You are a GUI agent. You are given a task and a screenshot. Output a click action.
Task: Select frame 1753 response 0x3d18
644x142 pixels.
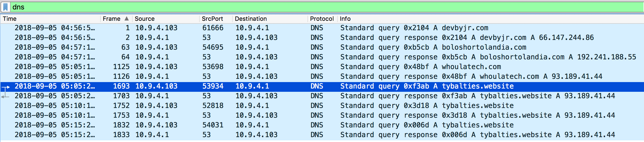pos(322,115)
